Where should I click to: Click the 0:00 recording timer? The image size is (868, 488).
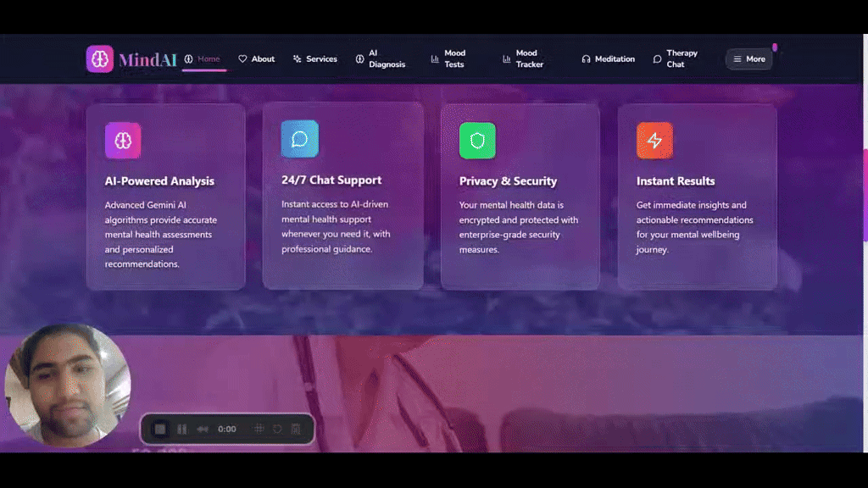tap(227, 429)
